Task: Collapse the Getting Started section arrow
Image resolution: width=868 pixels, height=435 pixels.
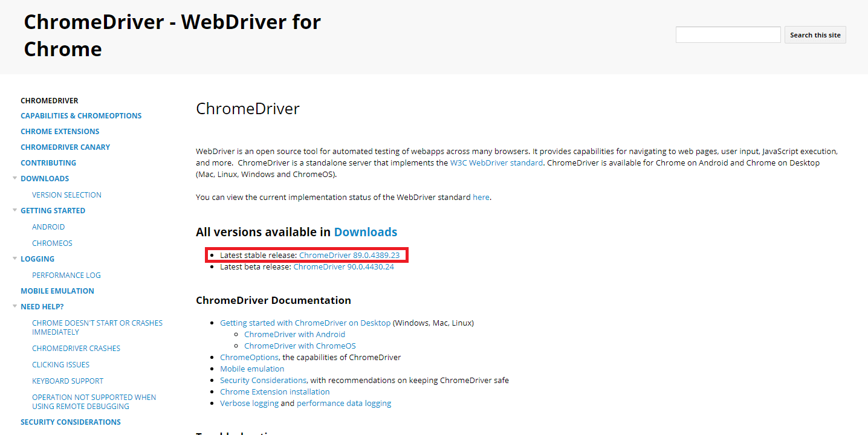Action: (x=15, y=210)
